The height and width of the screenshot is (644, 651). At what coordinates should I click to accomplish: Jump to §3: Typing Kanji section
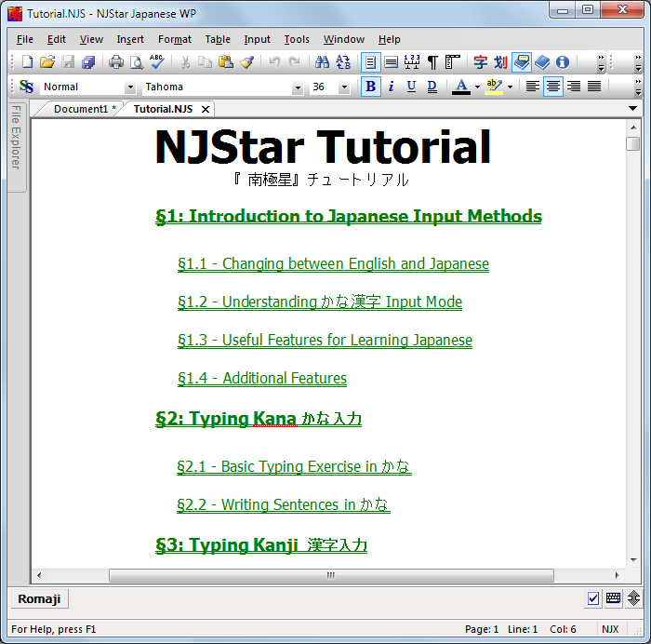pyautogui.click(x=261, y=545)
